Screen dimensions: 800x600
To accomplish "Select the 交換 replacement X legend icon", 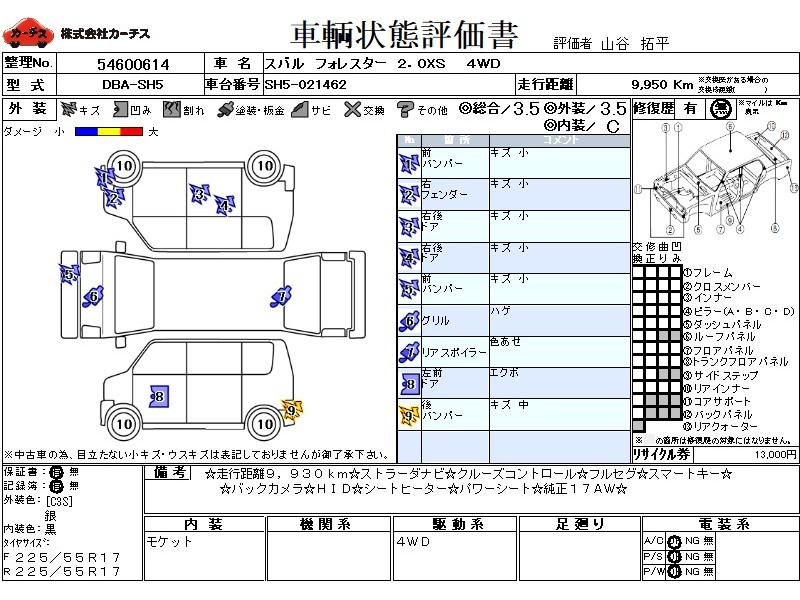I will pos(352,109).
